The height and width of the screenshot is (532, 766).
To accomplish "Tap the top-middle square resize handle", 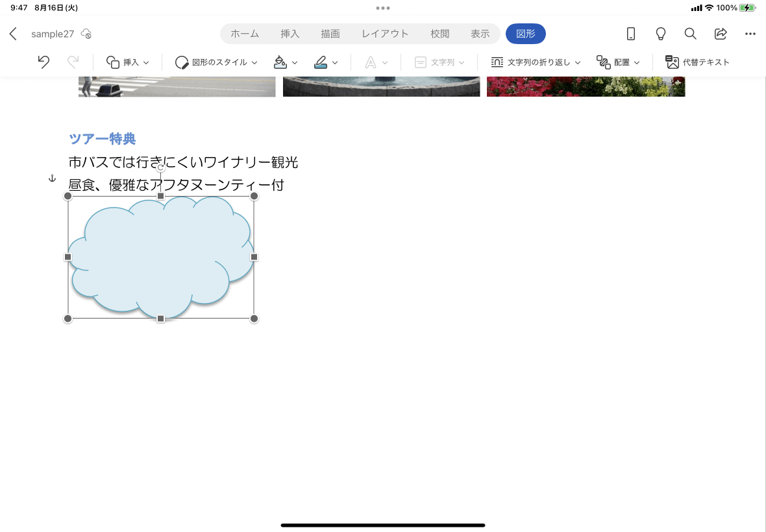I will (161, 196).
